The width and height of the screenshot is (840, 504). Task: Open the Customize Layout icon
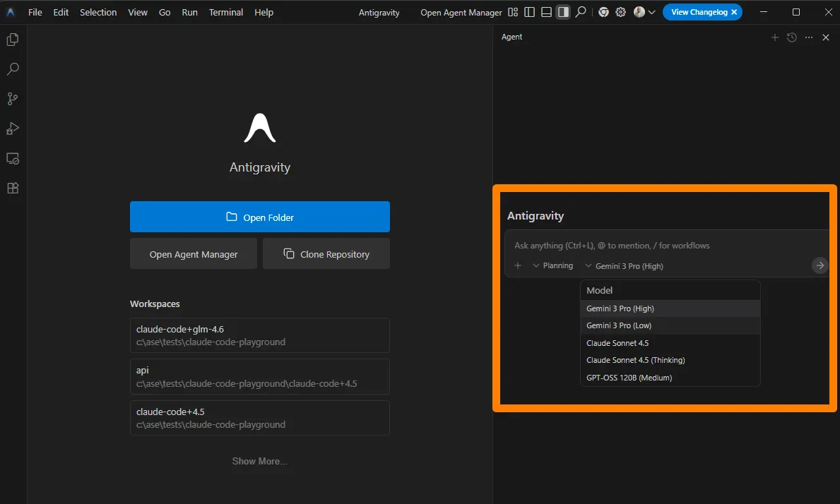pyautogui.click(x=513, y=12)
